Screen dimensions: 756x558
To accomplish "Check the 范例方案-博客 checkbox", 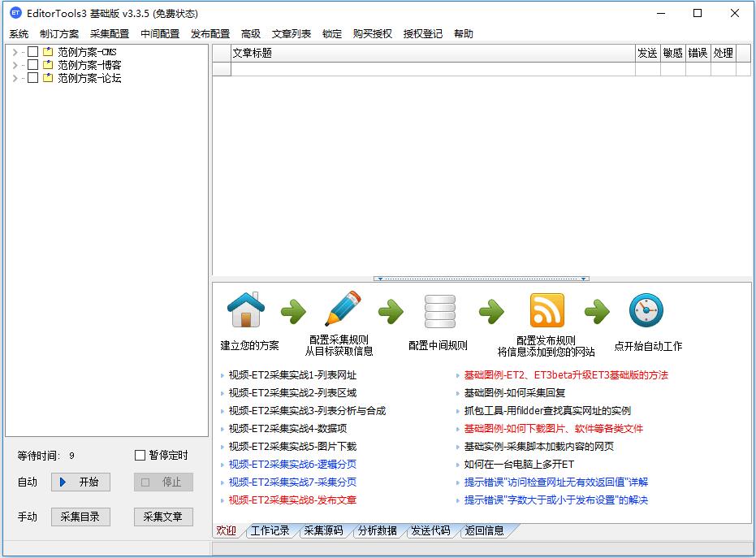I will pos(33,65).
